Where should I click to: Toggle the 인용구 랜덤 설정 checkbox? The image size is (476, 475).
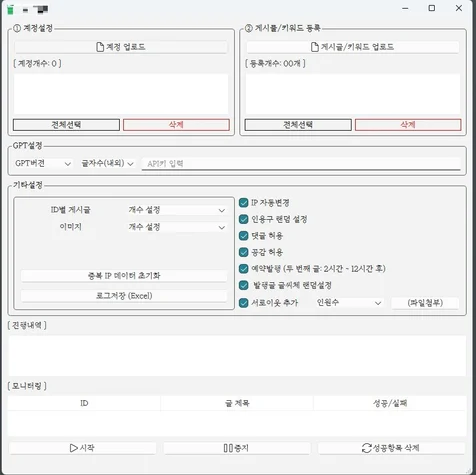(244, 219)
